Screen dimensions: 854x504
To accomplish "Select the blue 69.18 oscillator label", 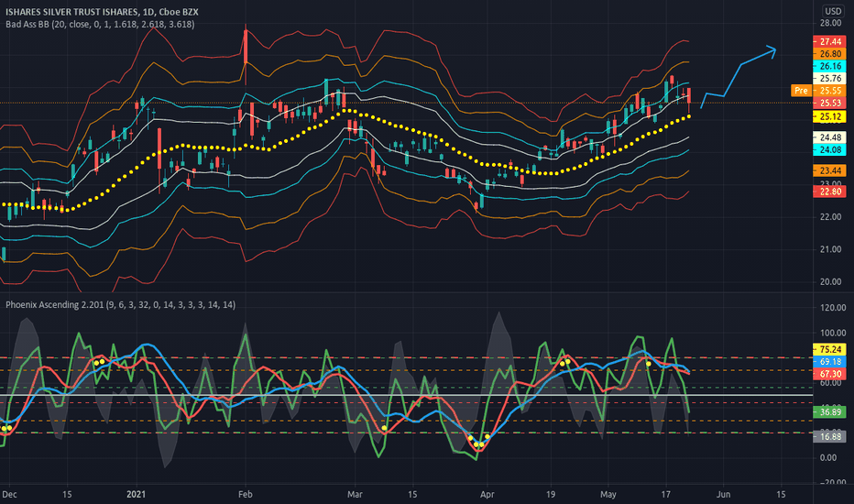I will click(829, 362).
